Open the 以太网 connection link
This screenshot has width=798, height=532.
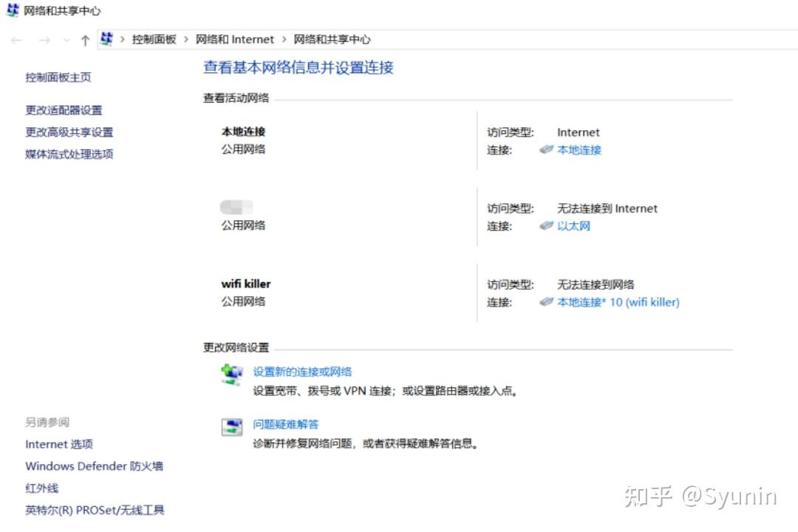(x=573, y=225)
